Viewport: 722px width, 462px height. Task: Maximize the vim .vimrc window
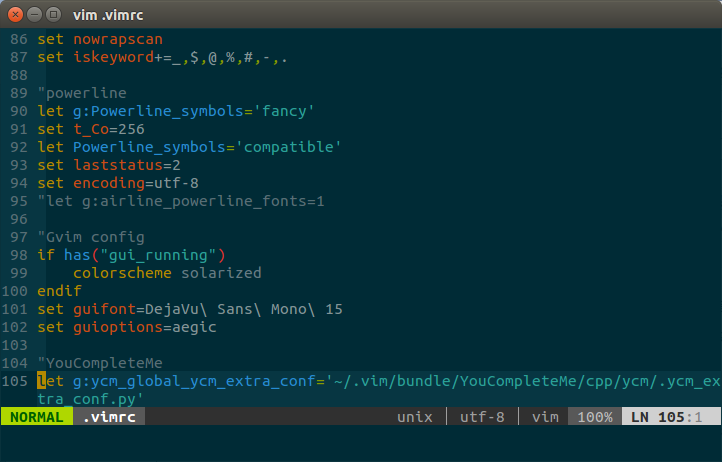(54, 15)
